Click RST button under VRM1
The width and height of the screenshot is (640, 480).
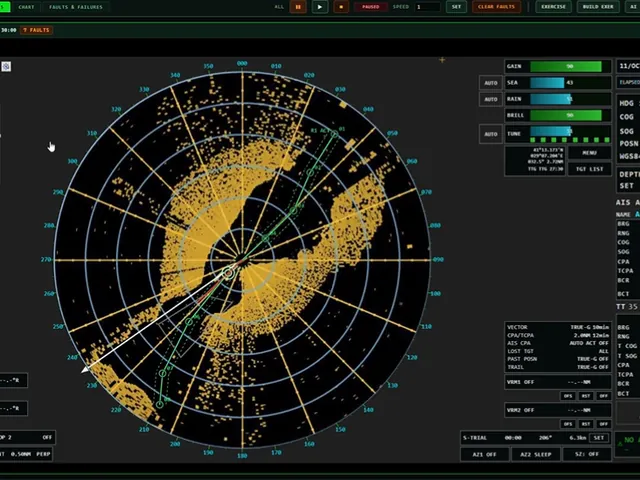pyautogui.click(x=586, y=396)
